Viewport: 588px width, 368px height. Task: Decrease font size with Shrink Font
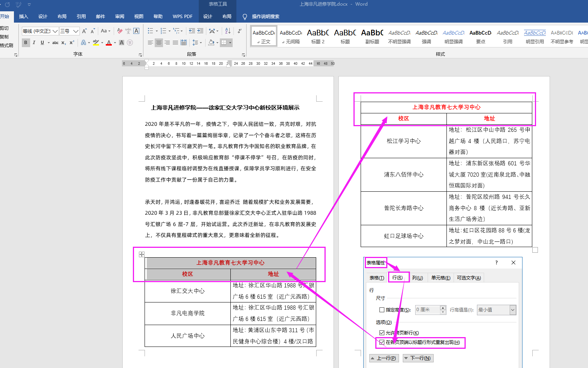(x=93, y=31)
